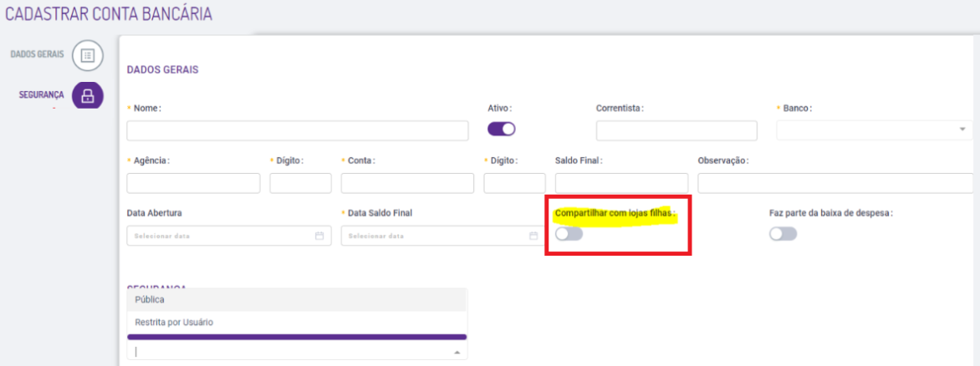Image resolution: width=980 pixels, height=366 pixels.
Task: Collapse the security type dropdown arrow
Action: [x=457, y=353]
